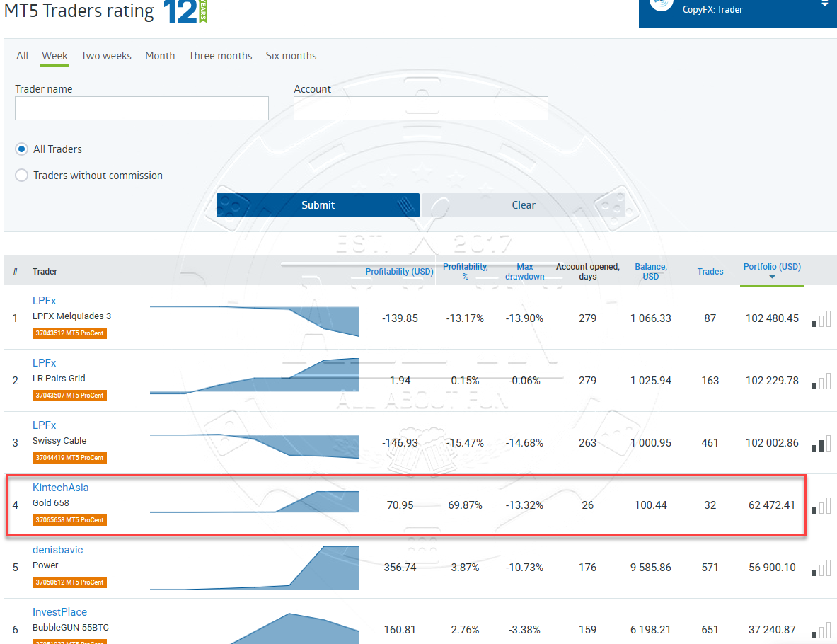
Task: Switch to the Two weeks tab
Action: 106,56
